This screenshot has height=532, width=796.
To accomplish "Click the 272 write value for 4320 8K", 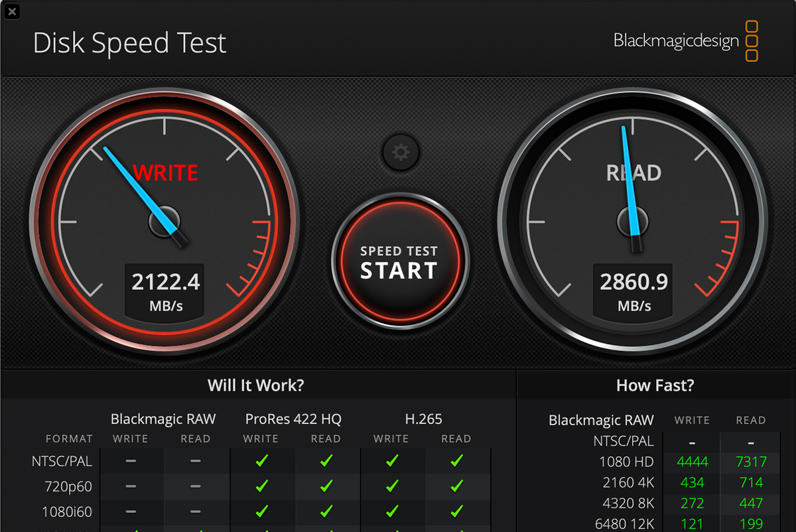I will click(693, 503).
